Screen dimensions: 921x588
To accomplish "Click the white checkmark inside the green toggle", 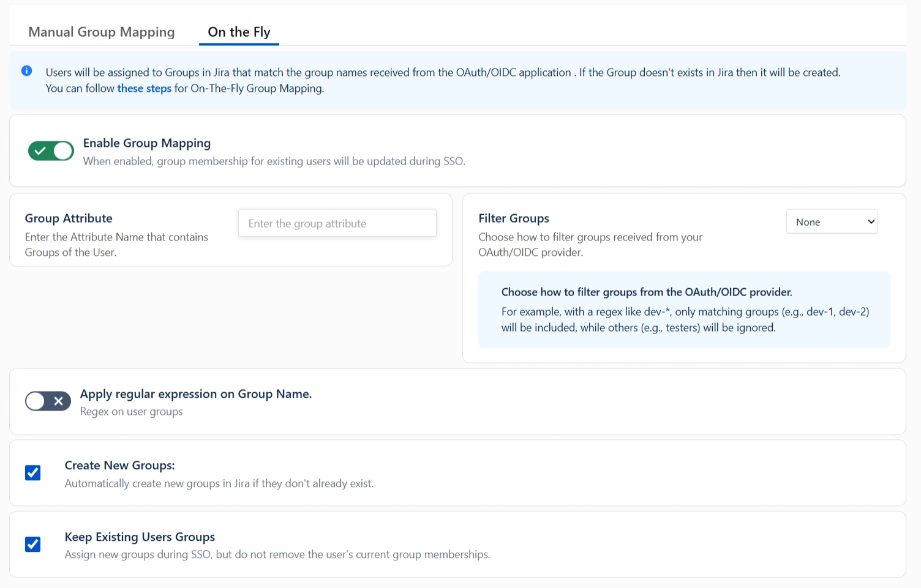I will pos(40,151).
